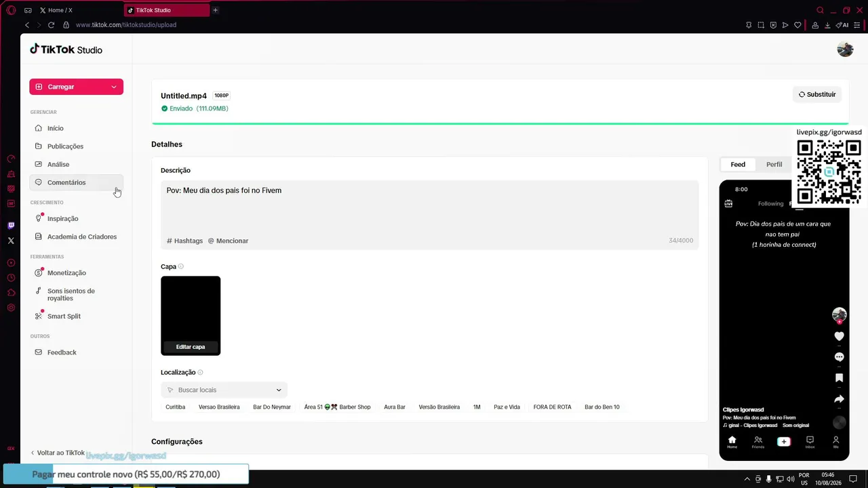Open Academia de Criadores in the sidebar
The image size is (868, 488).
pyautogui.click(x=76, y=237)
